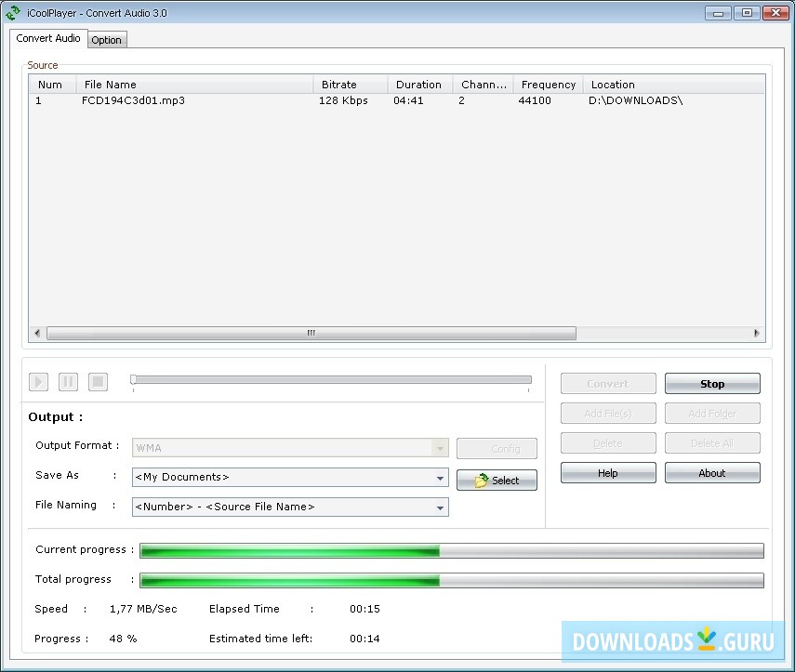Switch to the Option tab
Image resolution: width=795 pixels, height=672 pixels.
(x=106, y=39)
